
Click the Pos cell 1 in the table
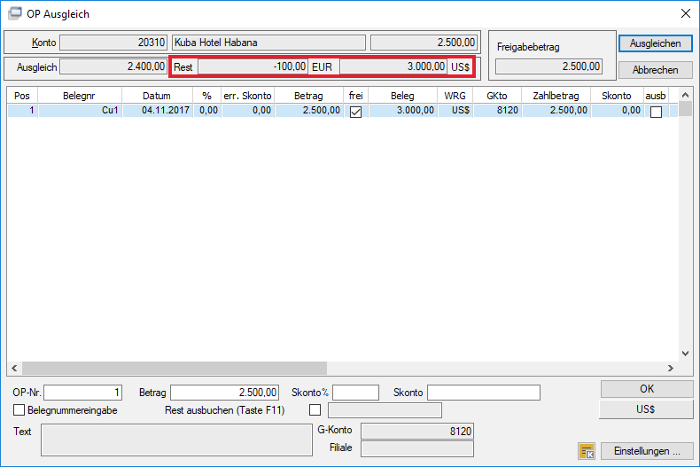[x=22, y=110]
